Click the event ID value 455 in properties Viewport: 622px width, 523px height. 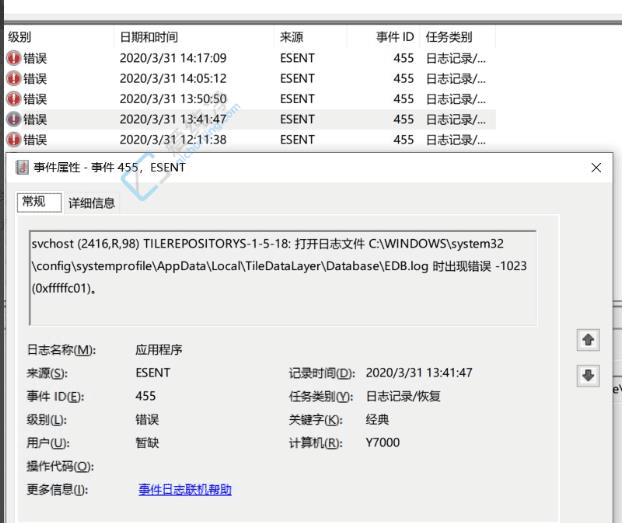tap(146, 396)
